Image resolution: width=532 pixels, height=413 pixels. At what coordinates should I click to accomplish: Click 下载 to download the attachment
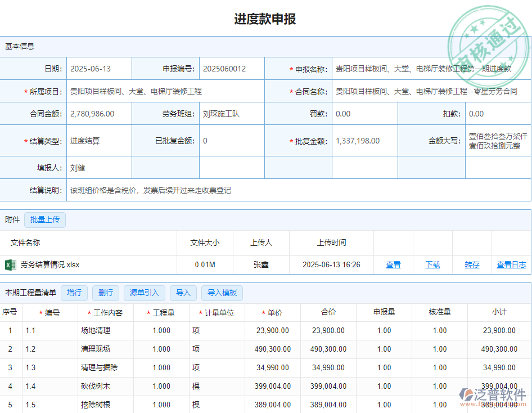click(432, 264)
